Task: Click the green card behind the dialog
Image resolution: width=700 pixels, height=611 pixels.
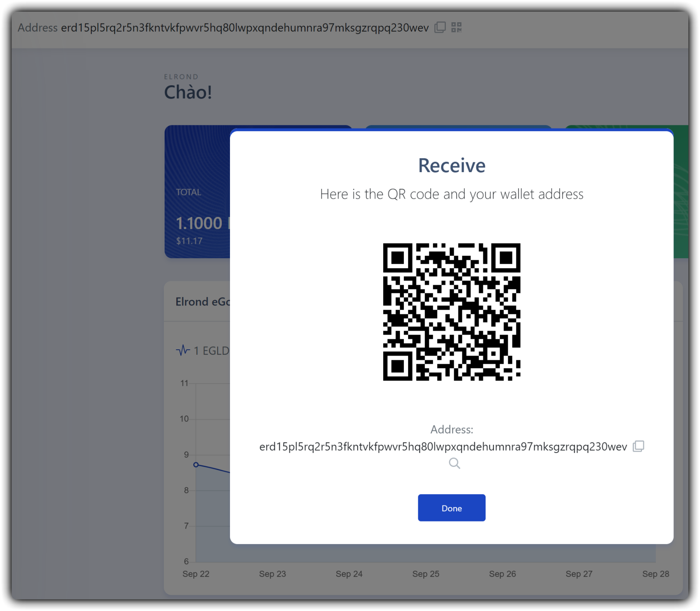Action: tap(681, 192)
